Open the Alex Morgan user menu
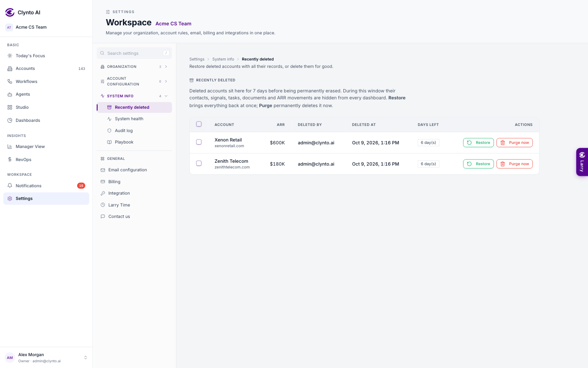 46,358
